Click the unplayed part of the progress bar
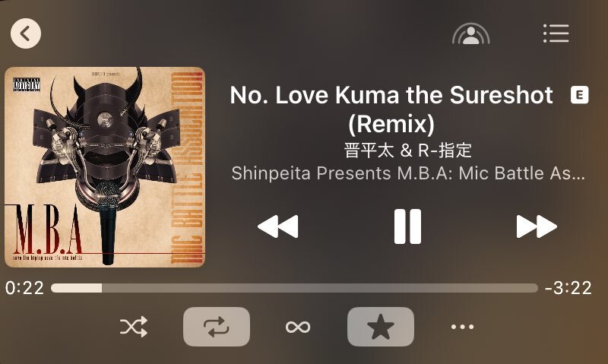The image size is (608, 364). [320, 288]
